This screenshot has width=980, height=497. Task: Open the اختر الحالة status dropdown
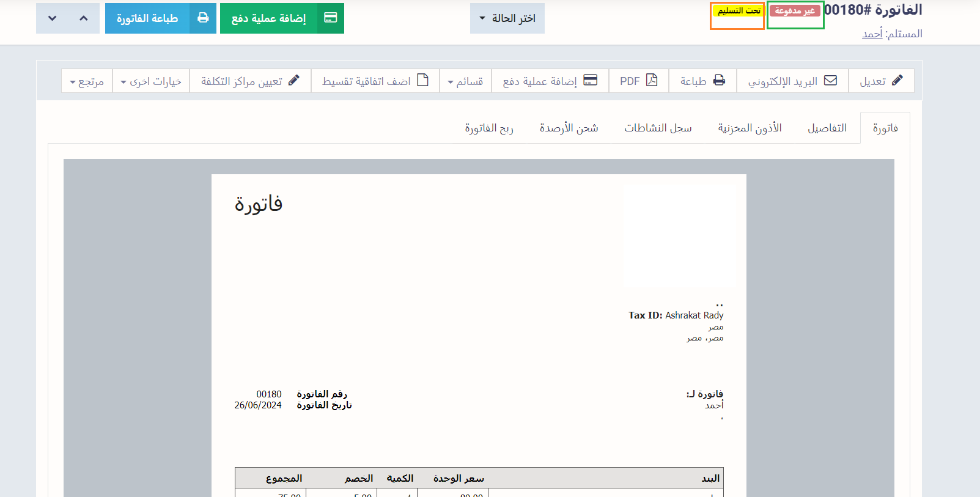(x=507, y=18)
